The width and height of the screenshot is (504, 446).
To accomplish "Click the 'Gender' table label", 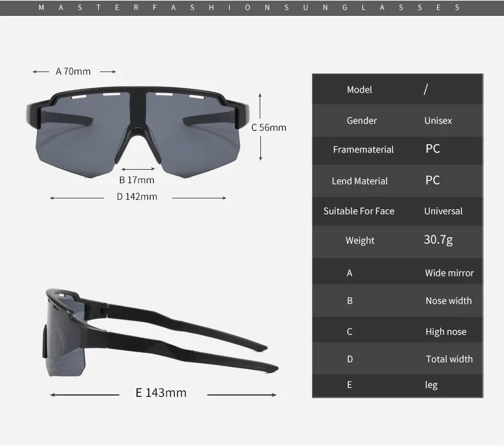I will [362, 121].
